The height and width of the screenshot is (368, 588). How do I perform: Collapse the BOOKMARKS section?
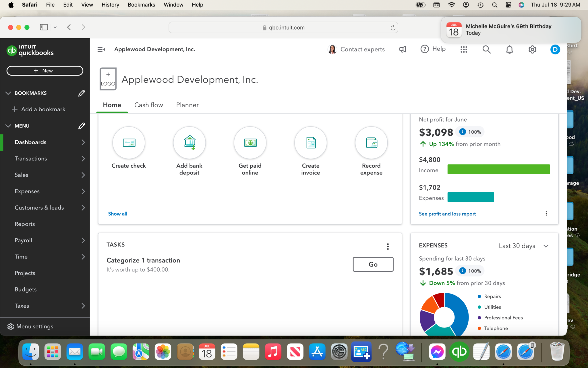click(x=8, y=93)
